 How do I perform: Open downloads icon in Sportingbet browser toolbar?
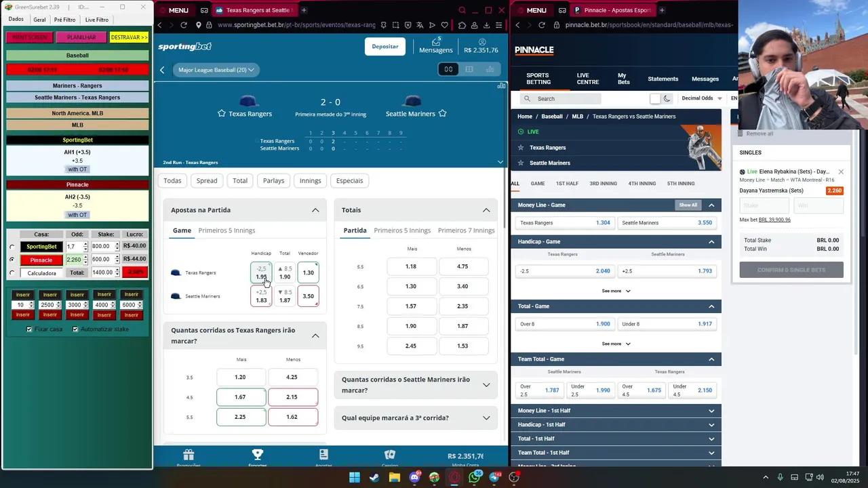[486, 25]
